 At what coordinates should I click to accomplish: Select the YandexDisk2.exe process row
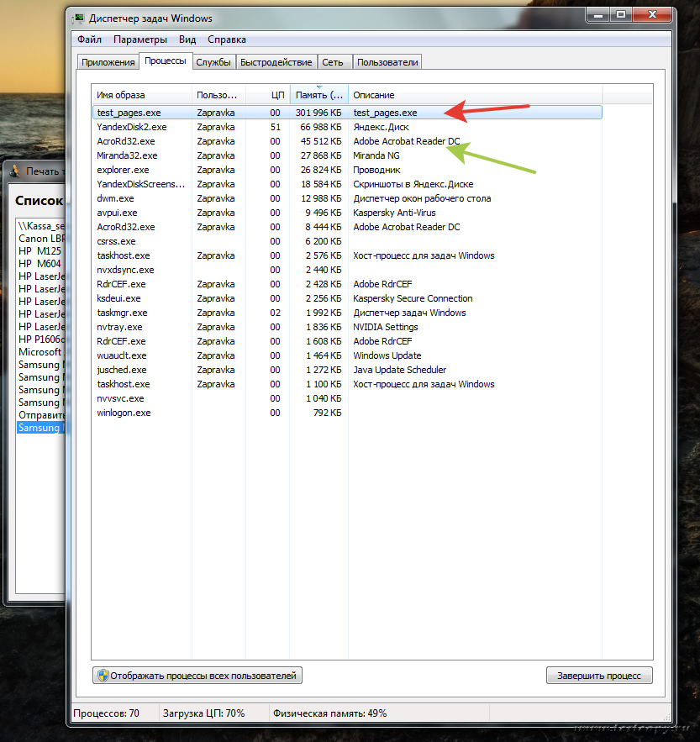(132, 127)
